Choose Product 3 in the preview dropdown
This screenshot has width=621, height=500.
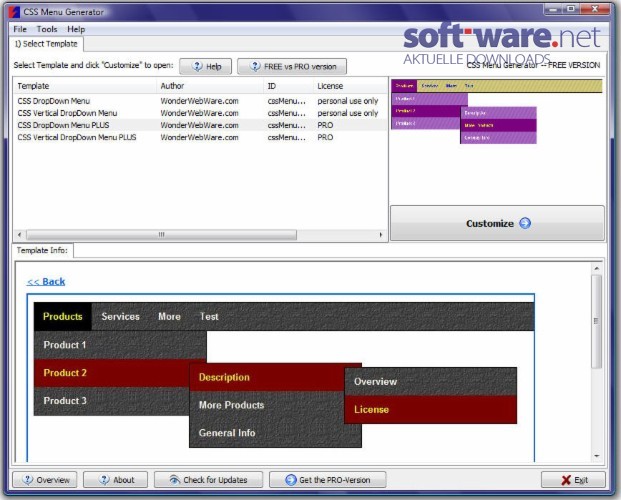(x=112, y=401)
